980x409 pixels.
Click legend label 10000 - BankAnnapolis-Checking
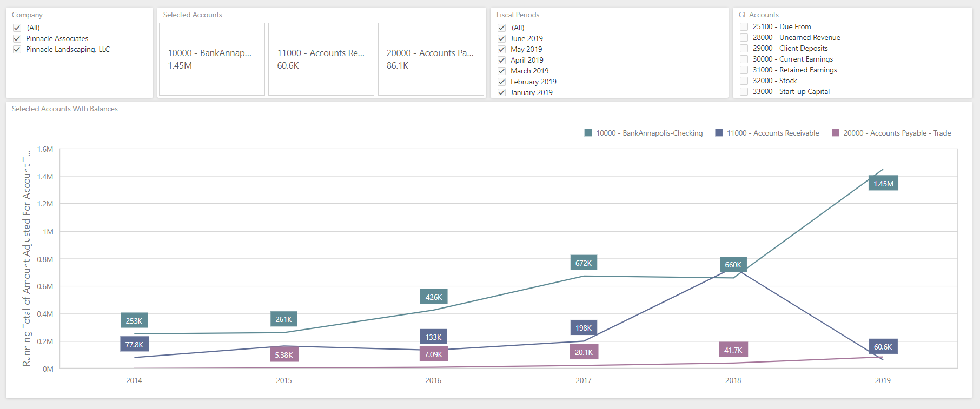click(649, 133)
